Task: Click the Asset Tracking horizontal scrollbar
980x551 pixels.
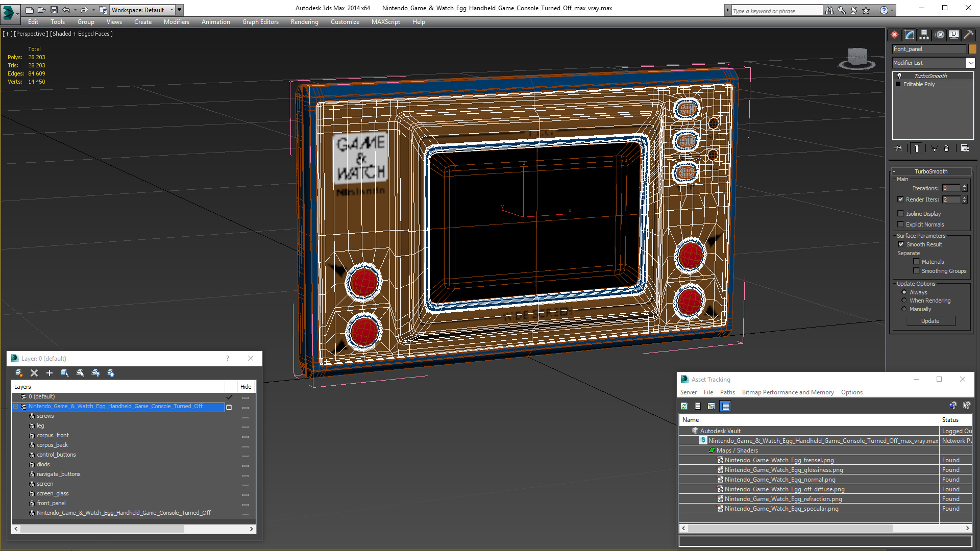Action: [825, 529]
